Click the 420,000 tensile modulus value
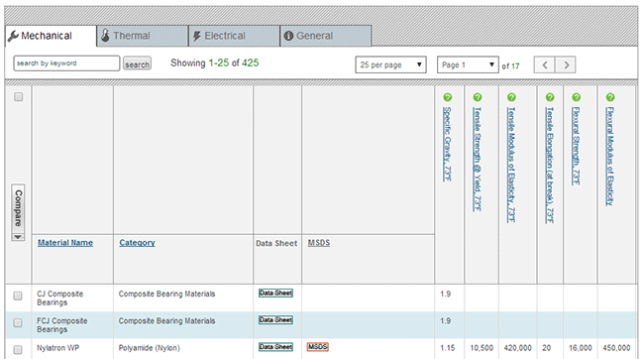 pyautogui.click(x=517, y=348)
